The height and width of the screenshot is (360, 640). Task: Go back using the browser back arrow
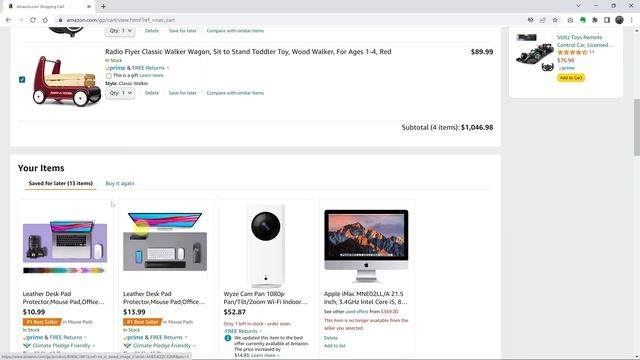tap(9, 20)
